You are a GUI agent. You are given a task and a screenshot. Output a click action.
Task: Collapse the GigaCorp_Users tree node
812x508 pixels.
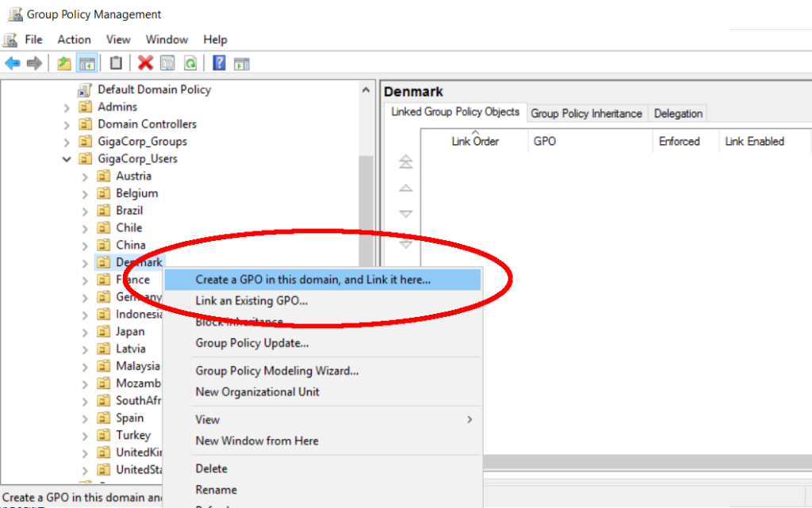click(67, 159)
